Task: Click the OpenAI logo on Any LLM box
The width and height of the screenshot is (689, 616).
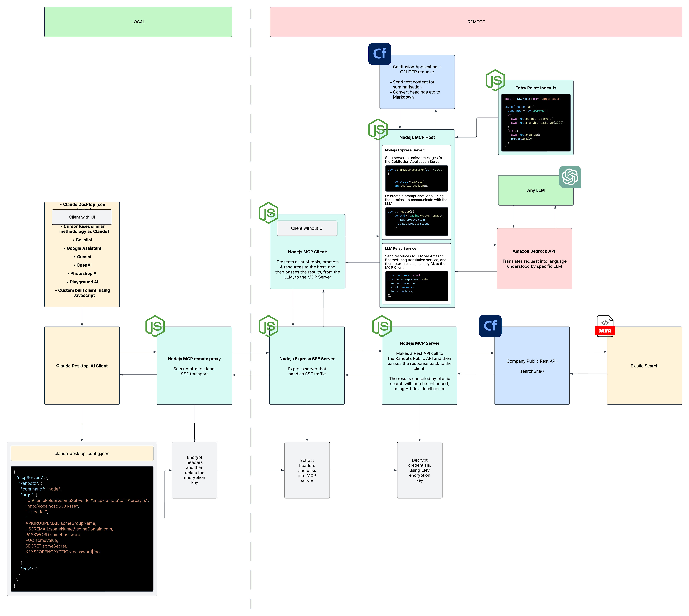Action: coord(570,177)
